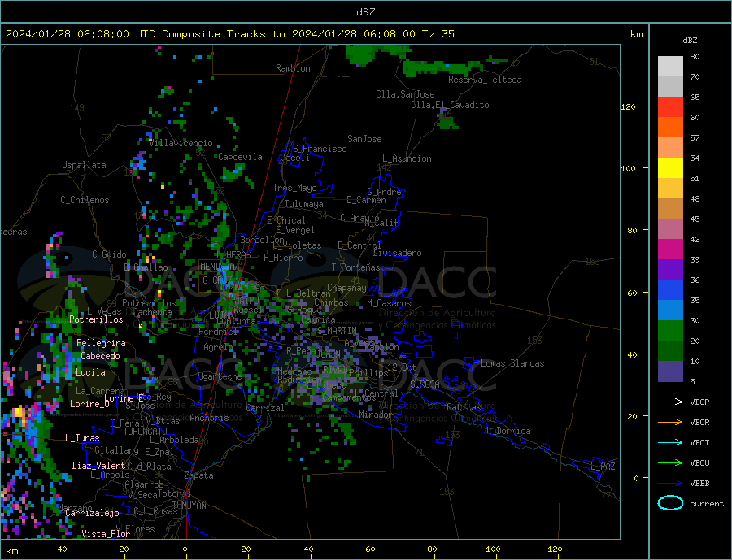Click the 'Cabecedo' station label

click(x=100, y=356)
